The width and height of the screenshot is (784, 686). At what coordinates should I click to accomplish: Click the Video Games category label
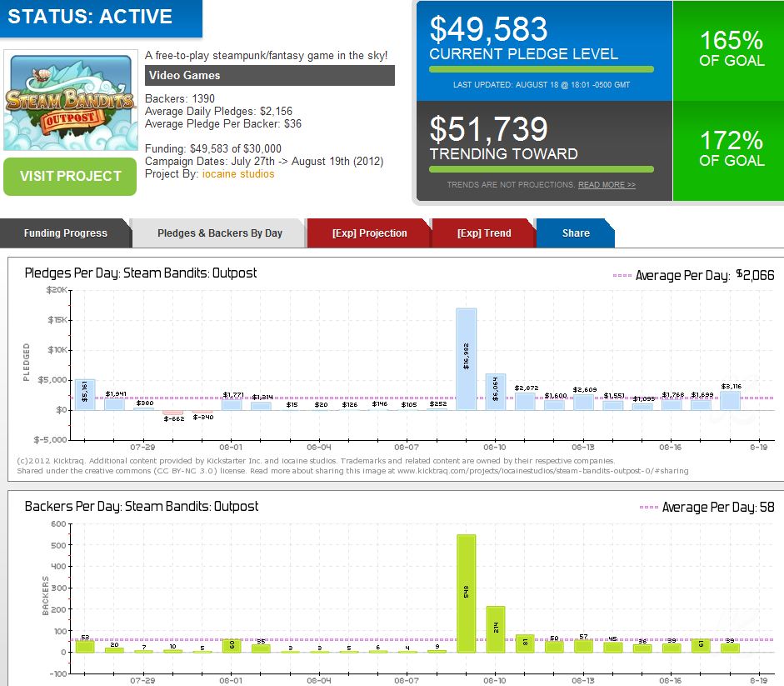[269, 76]
